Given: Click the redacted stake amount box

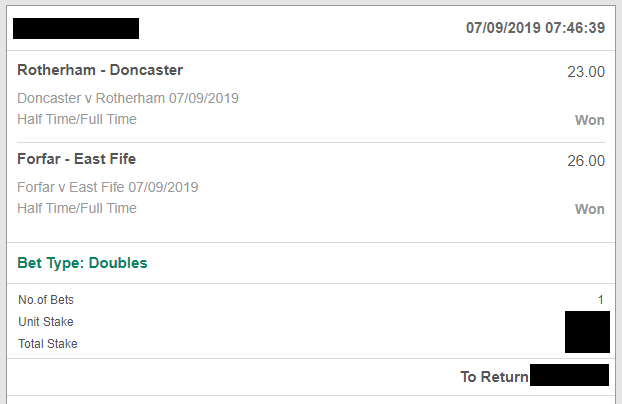Looking at the screenshot, I should [587, 332].
